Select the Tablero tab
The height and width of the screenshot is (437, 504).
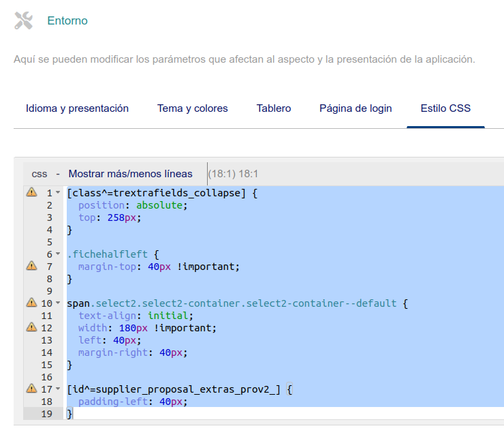tap(274, 108)
